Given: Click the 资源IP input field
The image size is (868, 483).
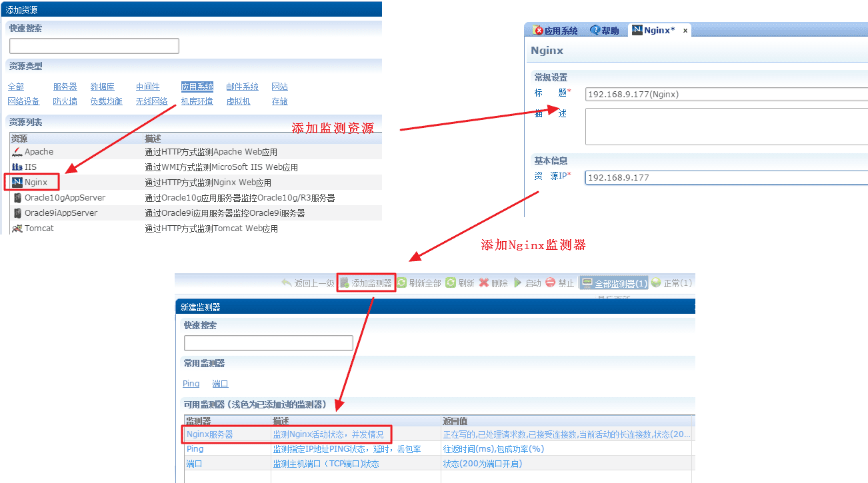Looking at the screenshot, I should point(727,177).
